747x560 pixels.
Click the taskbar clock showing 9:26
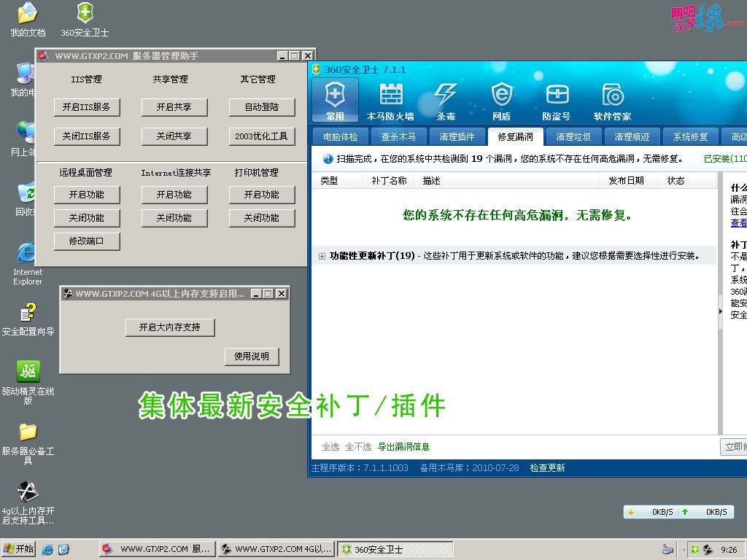(x=729, y=550)
